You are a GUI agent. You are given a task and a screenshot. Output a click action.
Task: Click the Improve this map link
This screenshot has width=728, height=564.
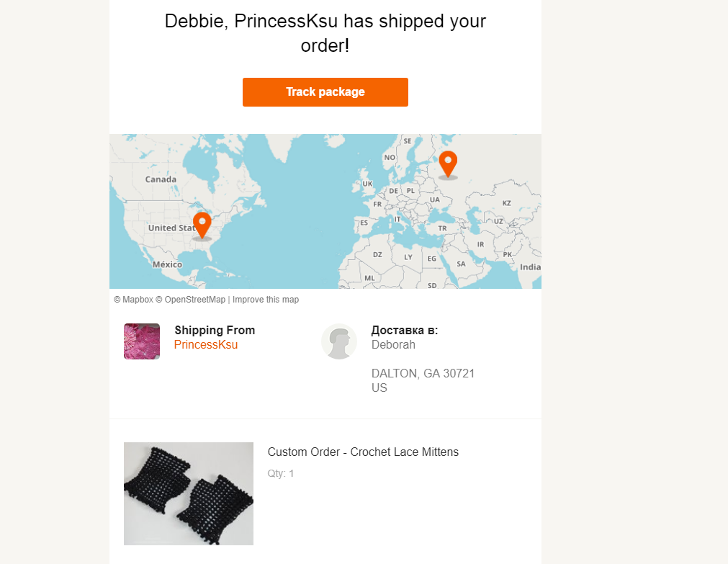pos(265,300)
